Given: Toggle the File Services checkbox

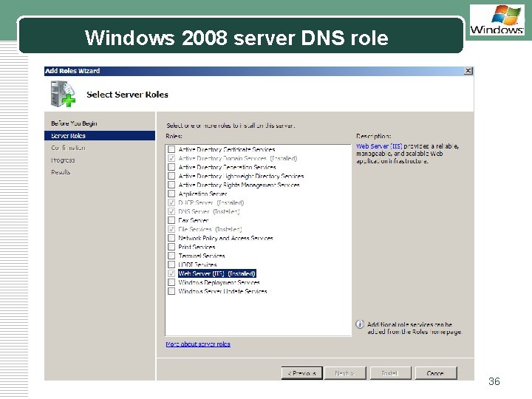Looking at the screenshot, I should click(171, 229).
